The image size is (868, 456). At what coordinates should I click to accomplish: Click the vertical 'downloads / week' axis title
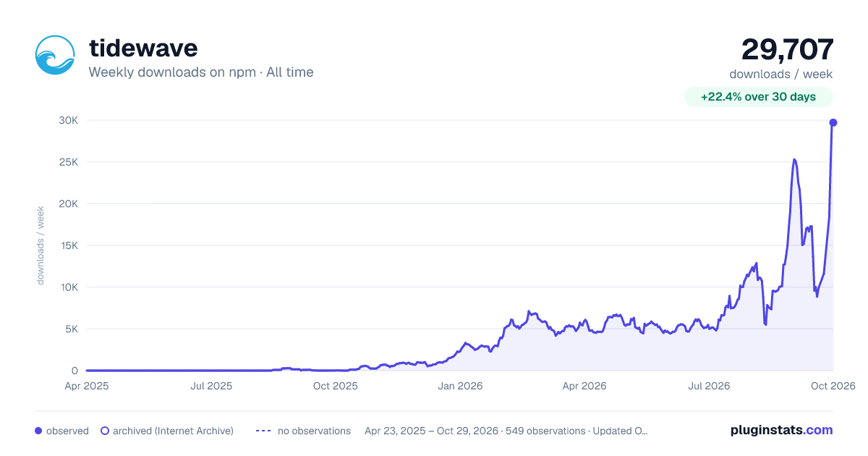[41, 245]
